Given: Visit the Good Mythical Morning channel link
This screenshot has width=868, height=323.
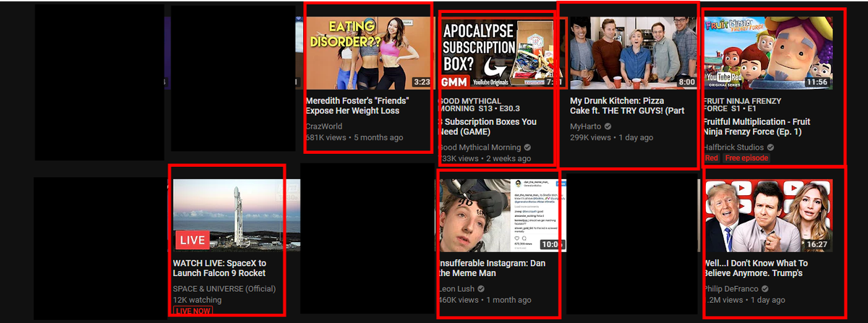Looking at the screenshot, I should (480, 147).
